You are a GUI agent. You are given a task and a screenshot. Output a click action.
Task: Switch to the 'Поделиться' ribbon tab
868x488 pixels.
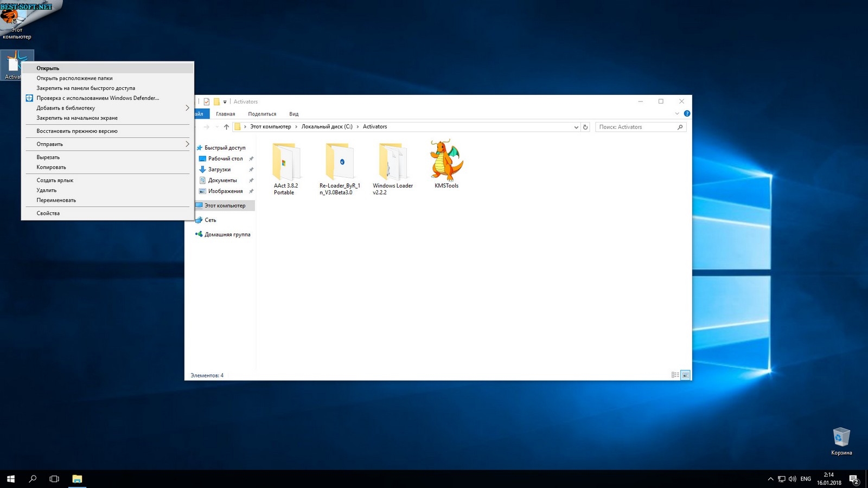(262, 114)
